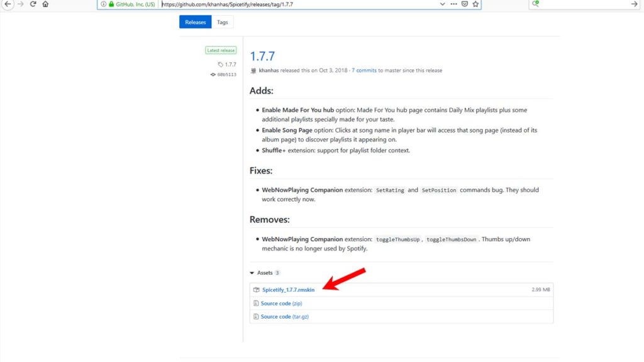Go back using browser back arrow
Image resolution: width=644 pixels, height=362 pixels.
tap(8, 4)
